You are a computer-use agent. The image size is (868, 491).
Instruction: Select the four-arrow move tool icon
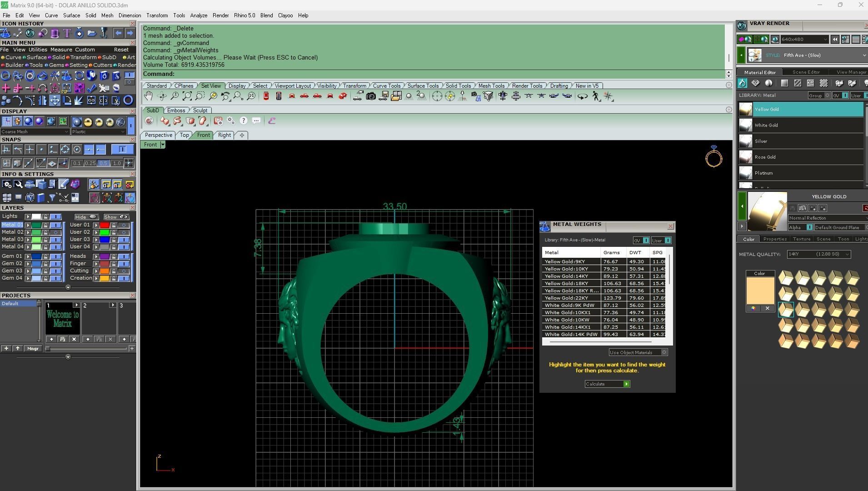[x=55, y=100]
